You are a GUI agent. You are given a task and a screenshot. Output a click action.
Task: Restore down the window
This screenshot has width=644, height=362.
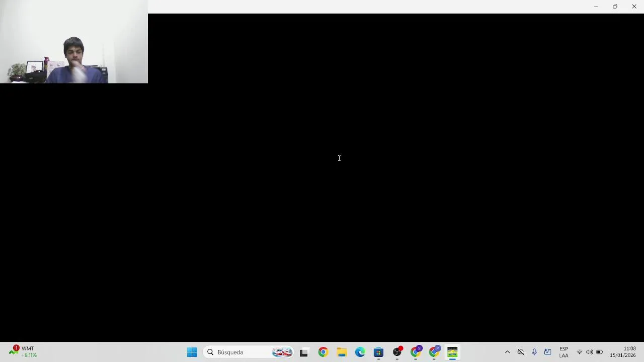[615, 7]
